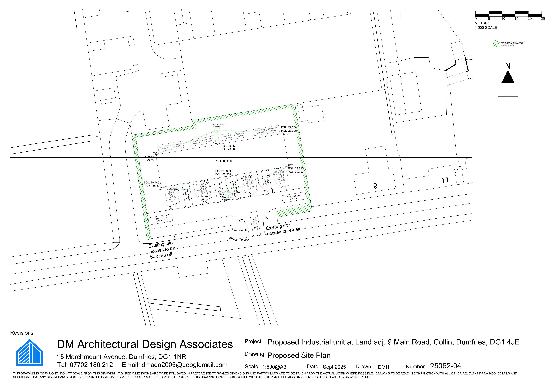Click the 'GL: 30.000' label beside MH
This screenshot has height=392, width=555.
[242, 240]
